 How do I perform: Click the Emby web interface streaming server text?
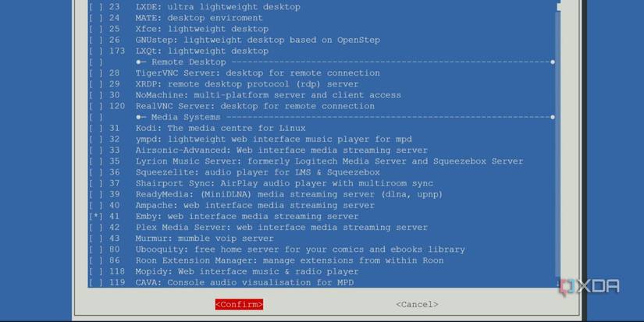coord(247,216)
